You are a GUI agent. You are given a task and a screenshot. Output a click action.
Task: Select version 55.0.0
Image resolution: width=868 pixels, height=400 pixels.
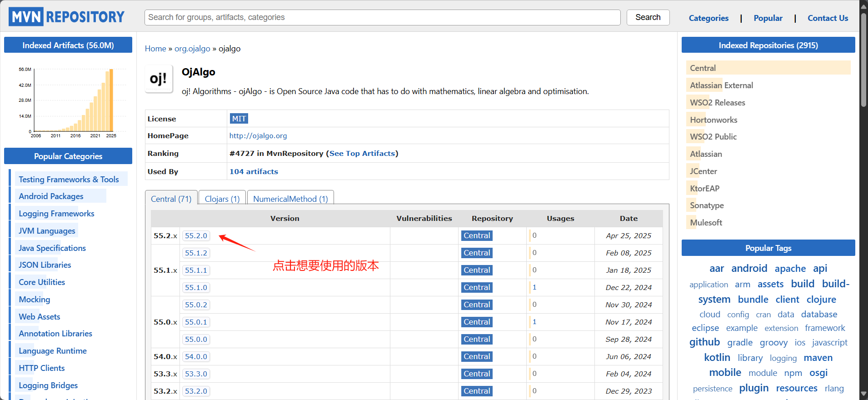pos(196,340)
